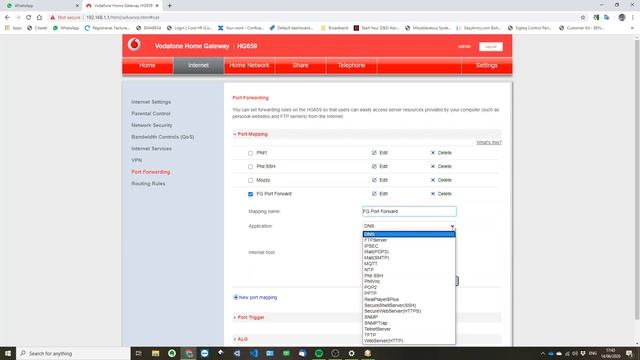Open the Windows Start menu
Screen dimensions: 640x360
(8, 353)
